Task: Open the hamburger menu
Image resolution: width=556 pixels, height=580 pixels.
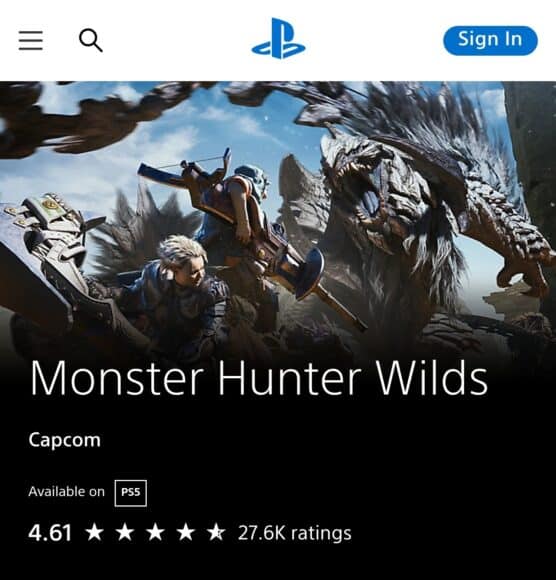Action: pos(31,40)
